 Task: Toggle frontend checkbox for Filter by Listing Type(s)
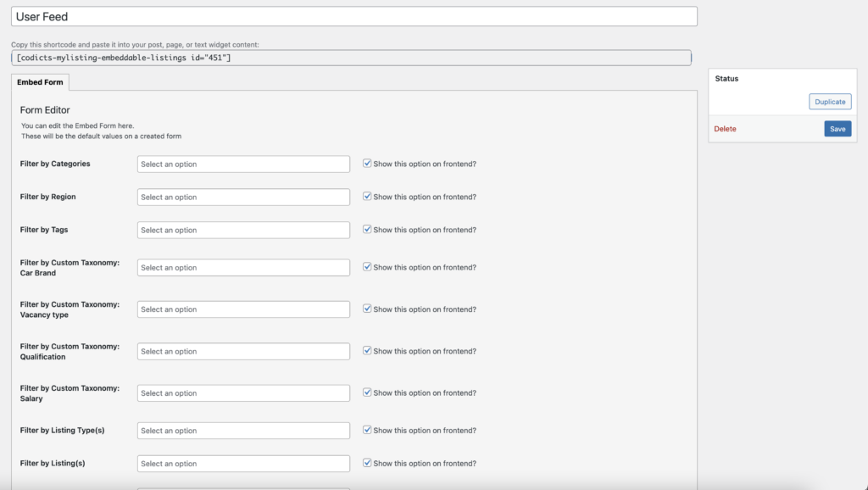[367, 430]
